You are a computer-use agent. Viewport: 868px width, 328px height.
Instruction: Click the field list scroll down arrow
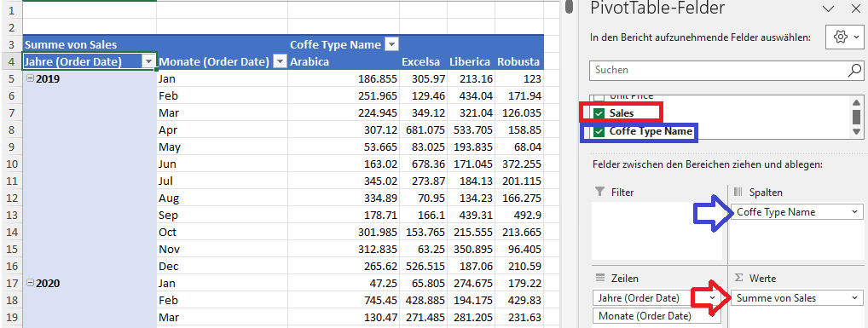(x=856, y=132)
